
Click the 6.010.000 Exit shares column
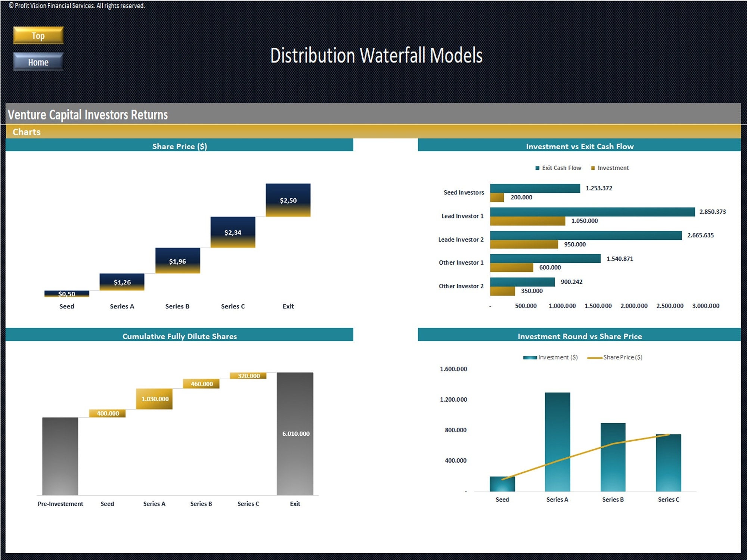pos(295,433)
